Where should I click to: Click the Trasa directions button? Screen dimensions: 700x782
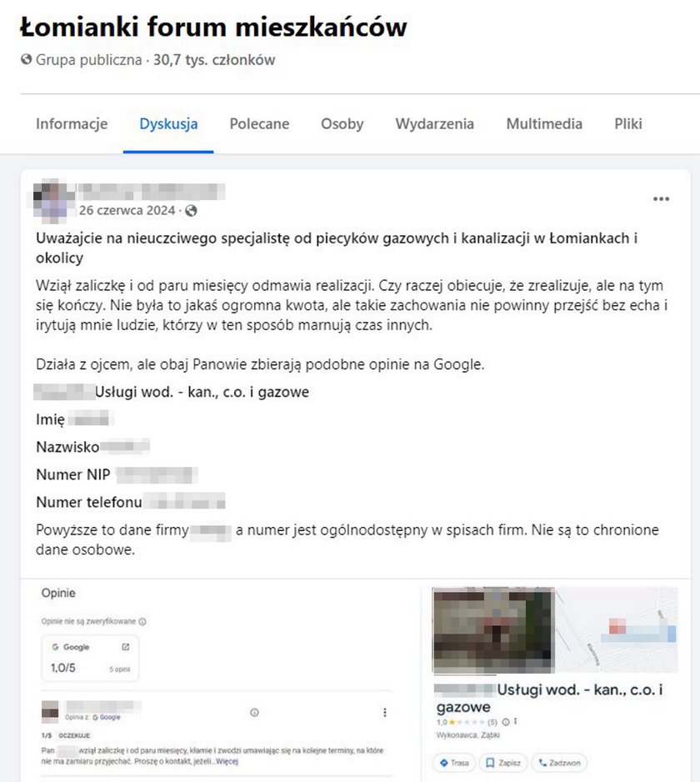pyautogui.click(x=454, y=763)
